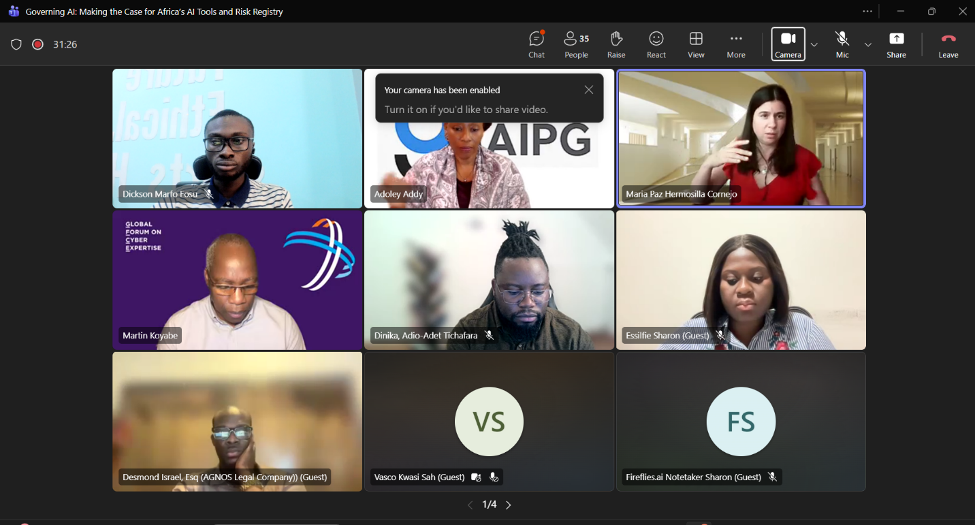Open the title bar ellipsis menu
This screenshot has height=527, width=977.
(x=867, y=12)
